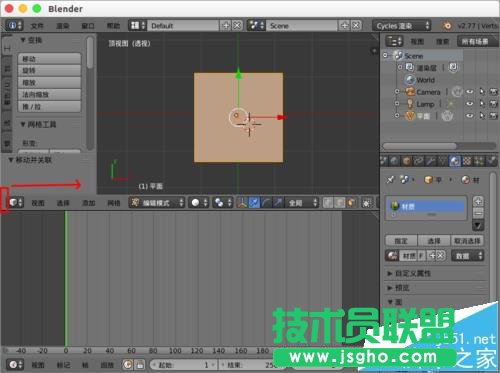Open the Cycles render engine dropdown
500x373 pixels.
click(x=402, y=26)
